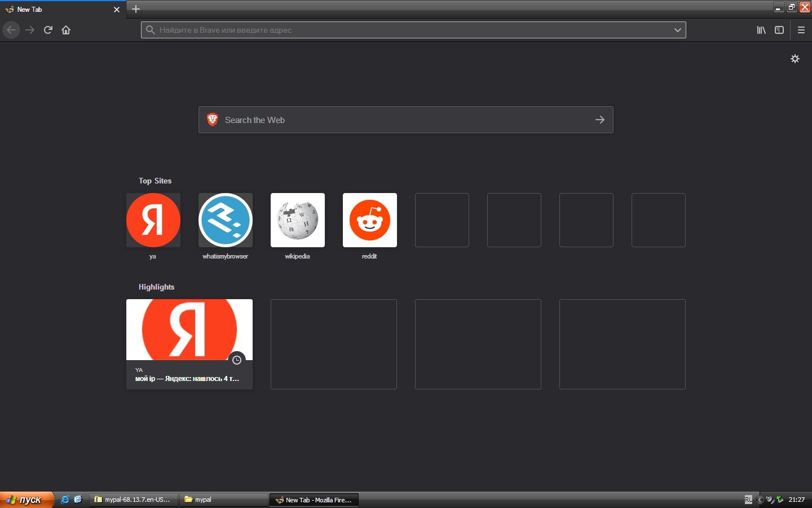812x508 pixels.
Task: Click the system clock showing 21:27
Action: [797, 500]
